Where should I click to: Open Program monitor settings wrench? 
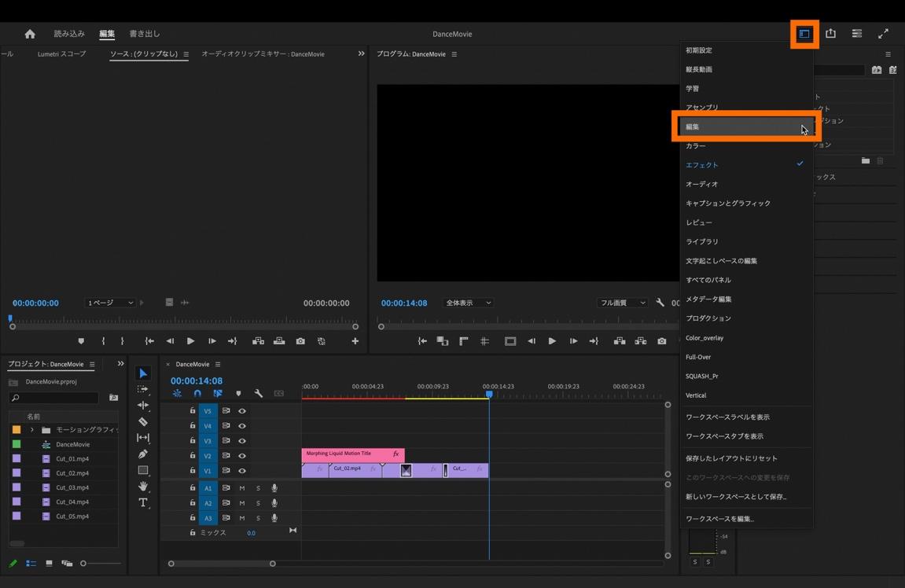660,303
